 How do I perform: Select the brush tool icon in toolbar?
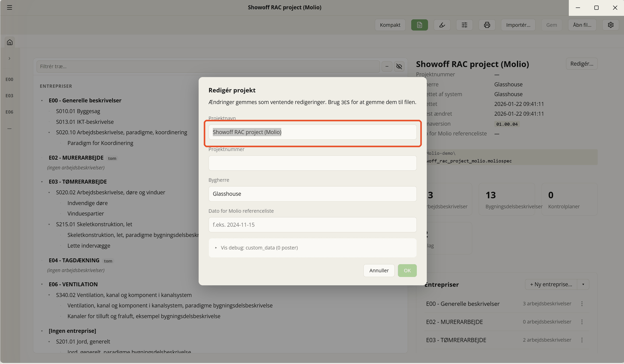442,25
